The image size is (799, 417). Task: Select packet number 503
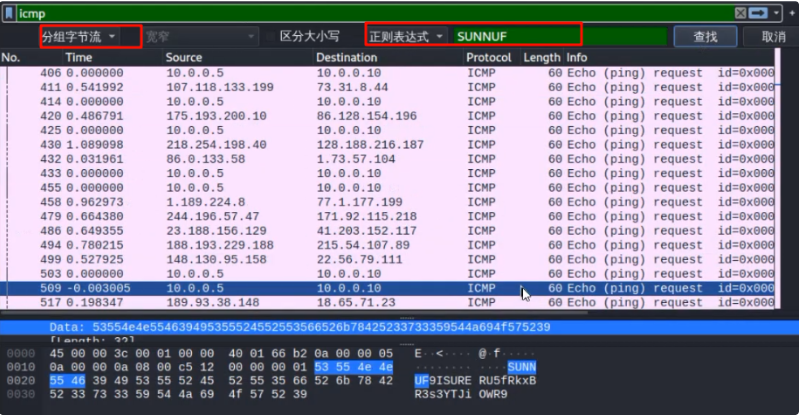pos(387,274)
